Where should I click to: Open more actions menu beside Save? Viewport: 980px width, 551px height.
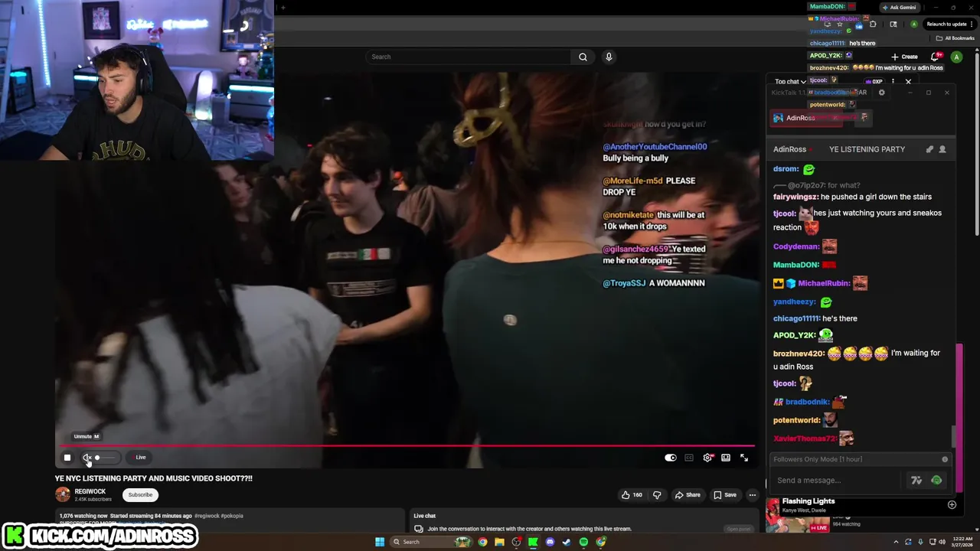coord(753,495)
